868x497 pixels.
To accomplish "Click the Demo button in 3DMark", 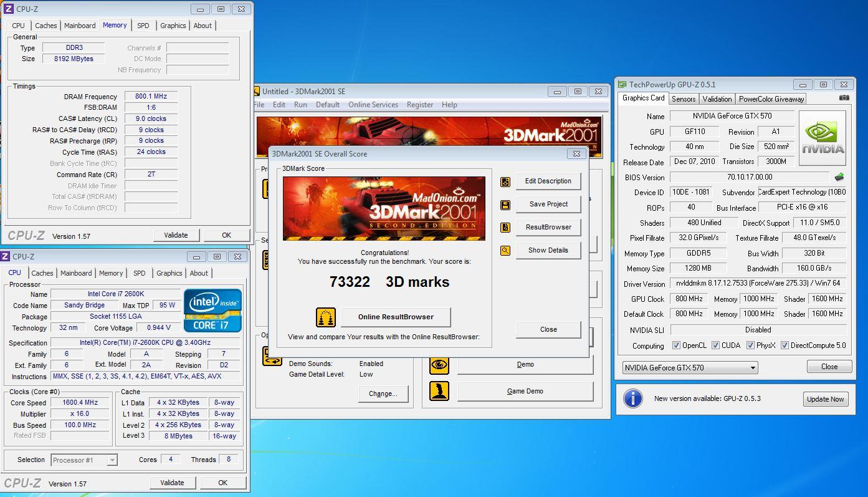I will tap(525, 365).
